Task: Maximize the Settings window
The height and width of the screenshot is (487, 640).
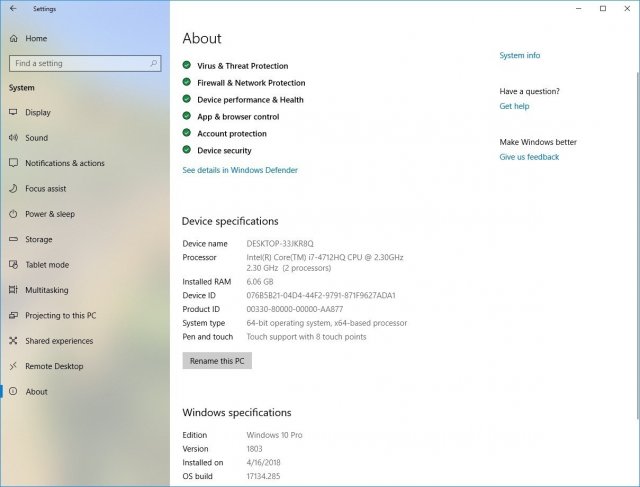Action: pos(603,8)
